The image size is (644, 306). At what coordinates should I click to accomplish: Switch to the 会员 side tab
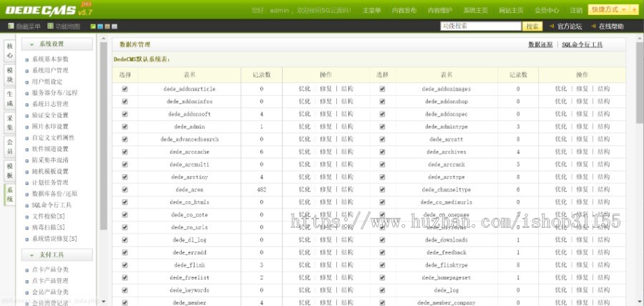click(10, 146)
